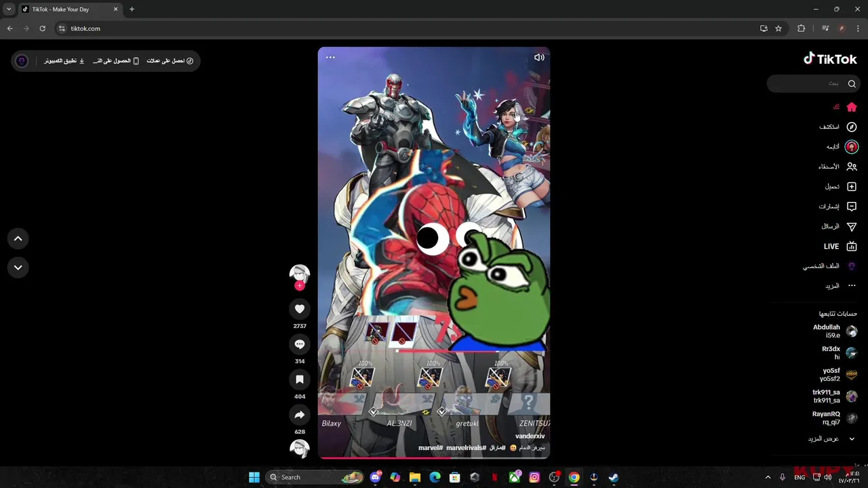The height and width of the screenshot is (488, 868).
Task: Open the spinning sound disc below share
Action: tap(300, 449)
